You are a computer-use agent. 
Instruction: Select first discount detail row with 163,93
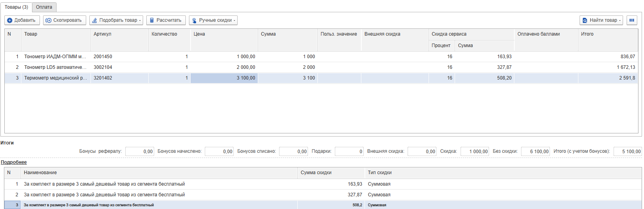(323, 184)
